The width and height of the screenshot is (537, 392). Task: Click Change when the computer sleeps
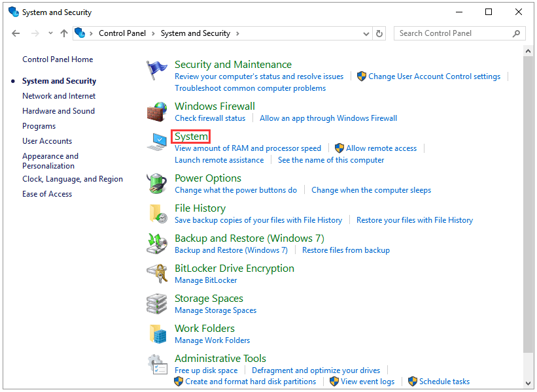click(372, 190)
